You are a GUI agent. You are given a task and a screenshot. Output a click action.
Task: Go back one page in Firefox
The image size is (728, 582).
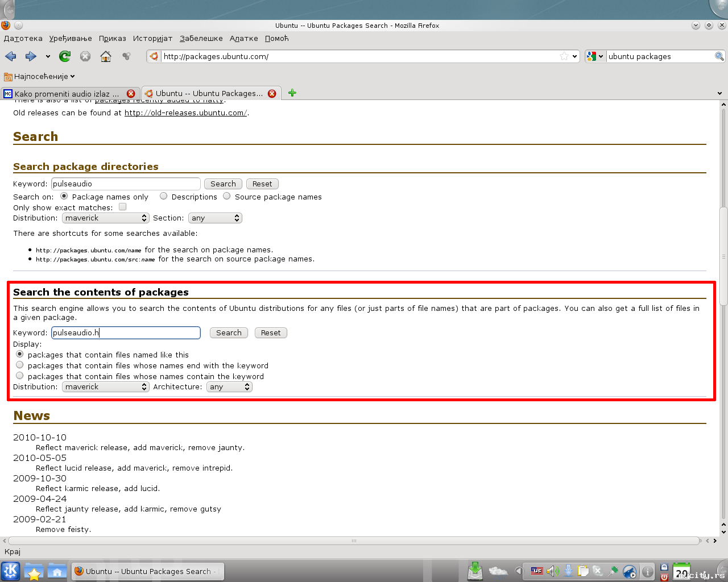pos(11,56)
